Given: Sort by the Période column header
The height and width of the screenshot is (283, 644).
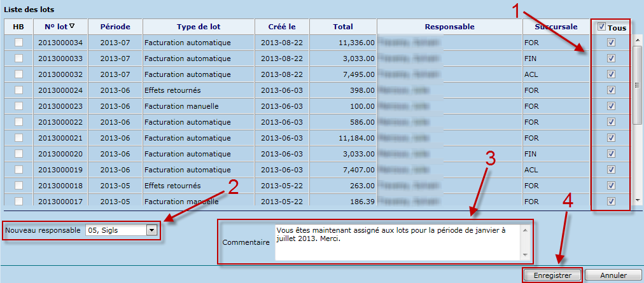Looking at the screenshot, I should tap(115, 27).
